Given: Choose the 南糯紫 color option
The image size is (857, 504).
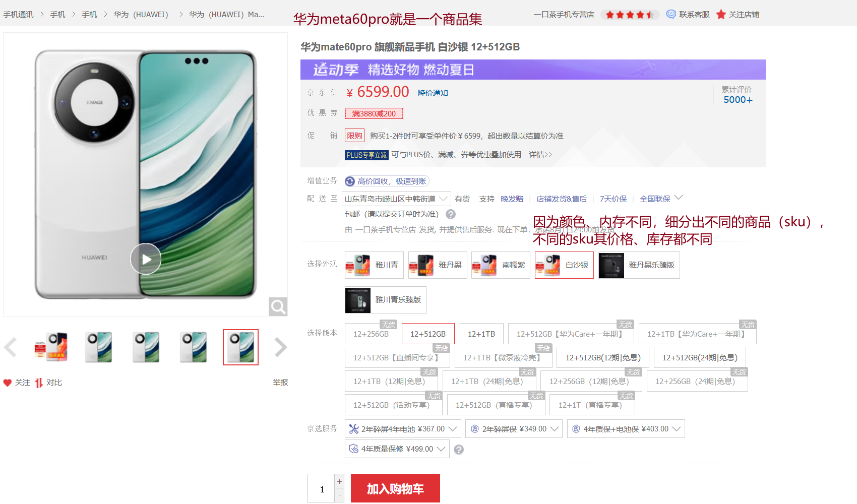Looking at the screenshot, I should click(501, 265).
